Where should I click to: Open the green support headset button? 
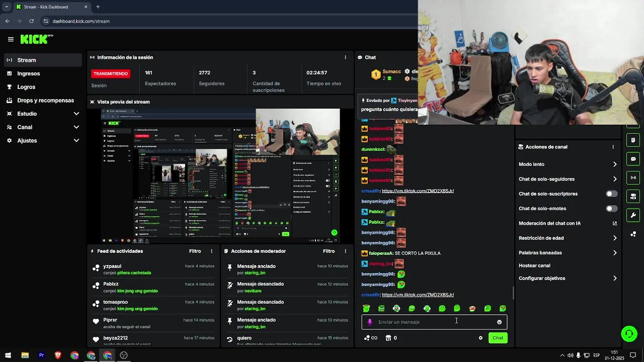click(628, 333)
